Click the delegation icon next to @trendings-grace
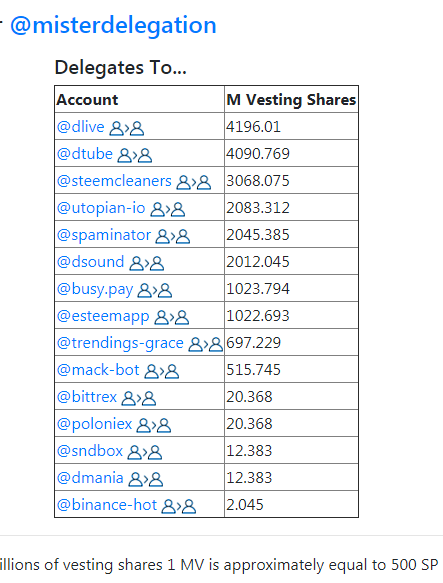 point(206,344)
